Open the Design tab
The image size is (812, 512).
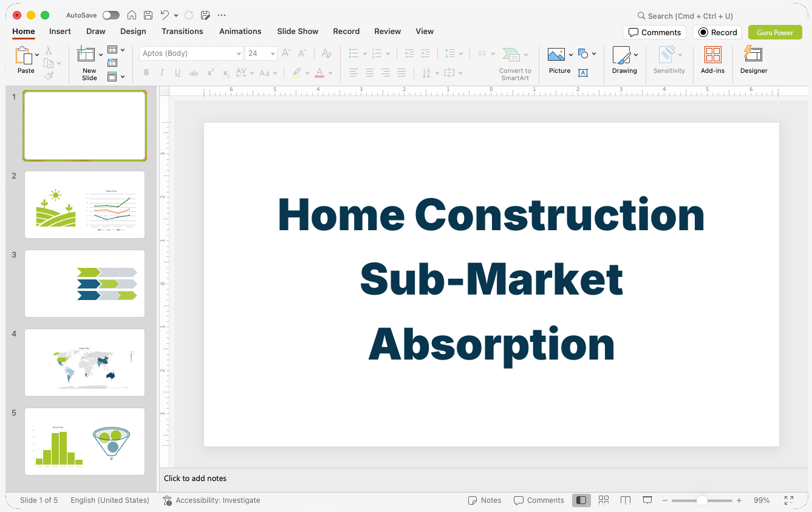[133, 31]
